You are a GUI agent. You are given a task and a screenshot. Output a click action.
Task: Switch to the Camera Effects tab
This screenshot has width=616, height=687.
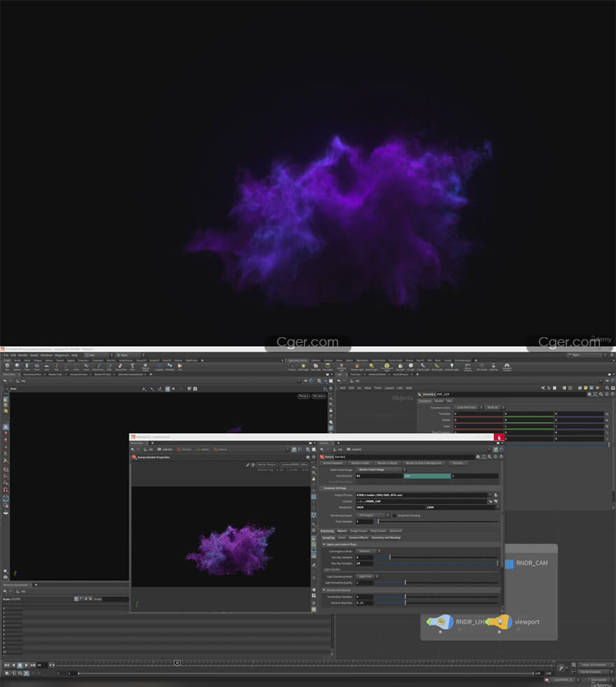point(358,537)
